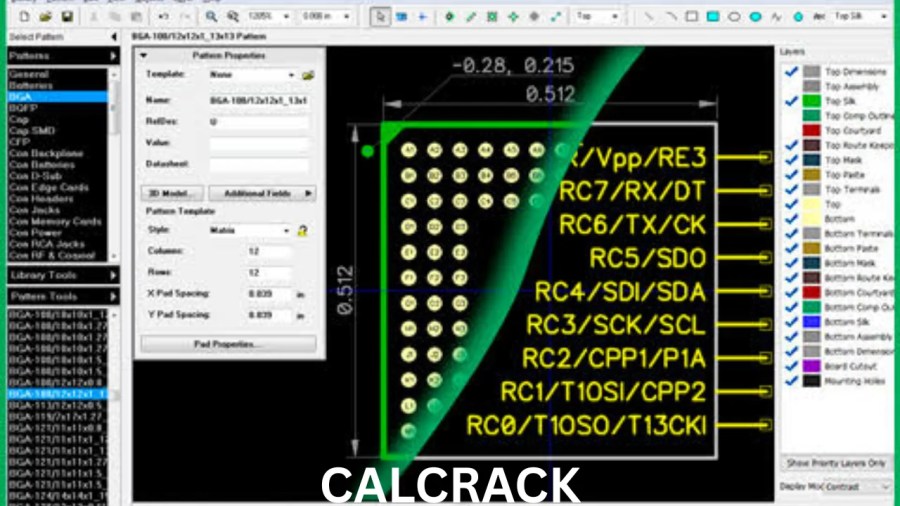Open a file with the folder icon
The height and width of the screenshot is (506, 900).
coord(45,17)
